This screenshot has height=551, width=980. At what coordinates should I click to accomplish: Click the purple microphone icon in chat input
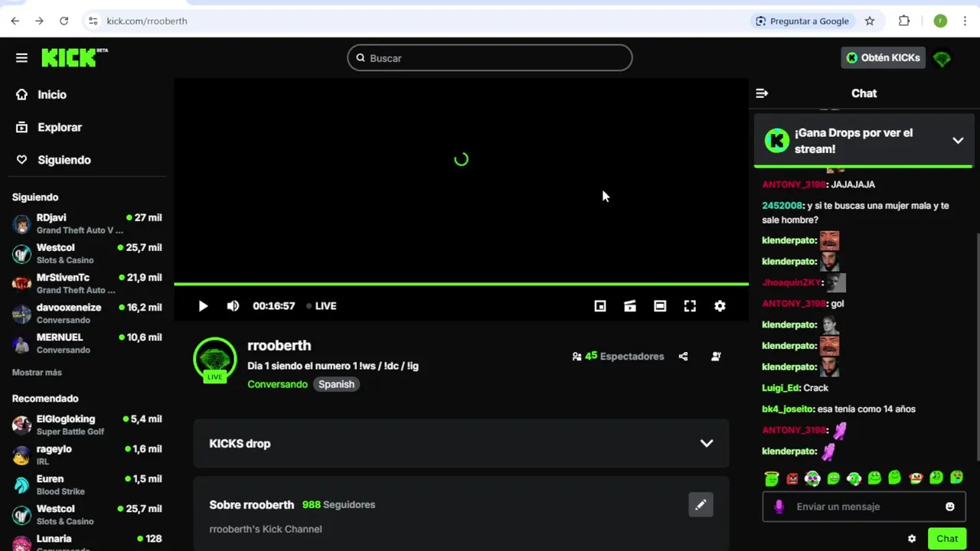779,507
